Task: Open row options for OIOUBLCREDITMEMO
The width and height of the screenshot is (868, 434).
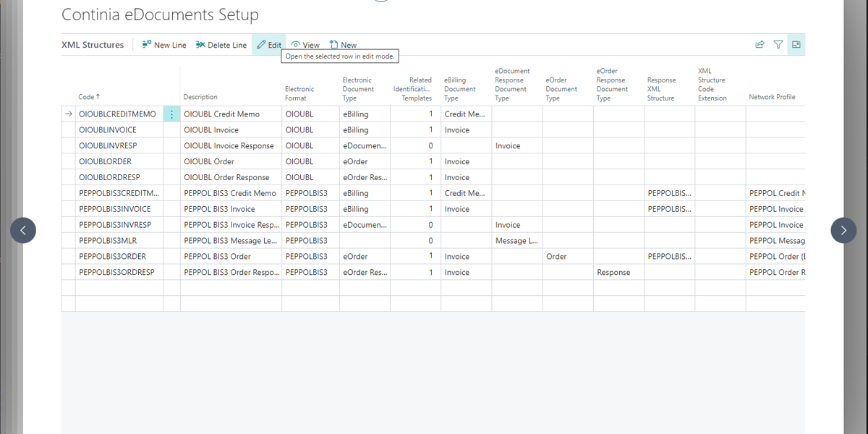Action: [171, 114]
